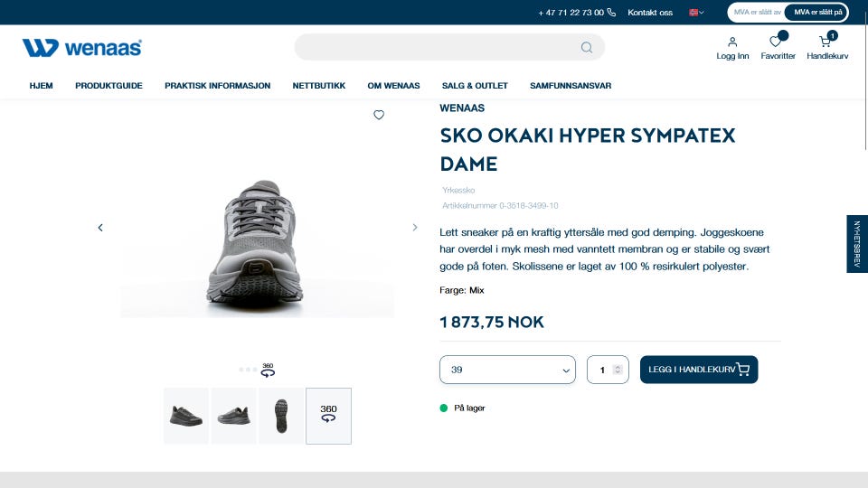Click WENAAS brand label
The image size is (868, 488).
point(462,108)
